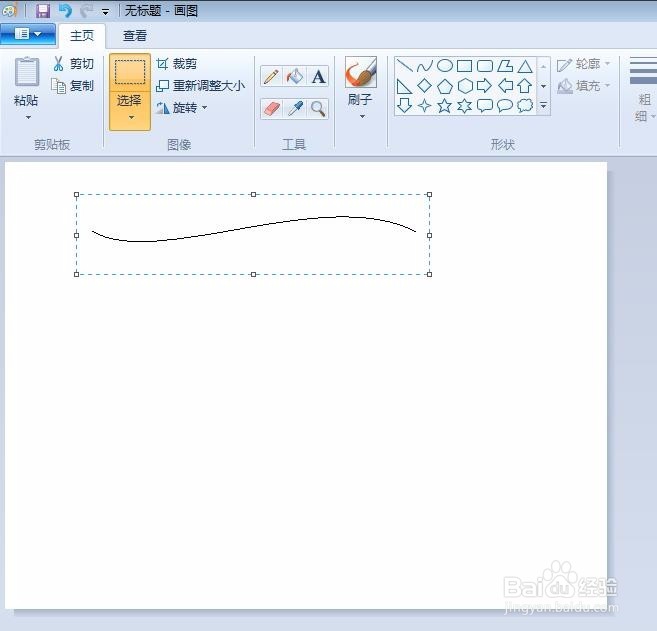657x631 pixels.
Task: Select the Cloud callout shape
Action: pos(525,105)
